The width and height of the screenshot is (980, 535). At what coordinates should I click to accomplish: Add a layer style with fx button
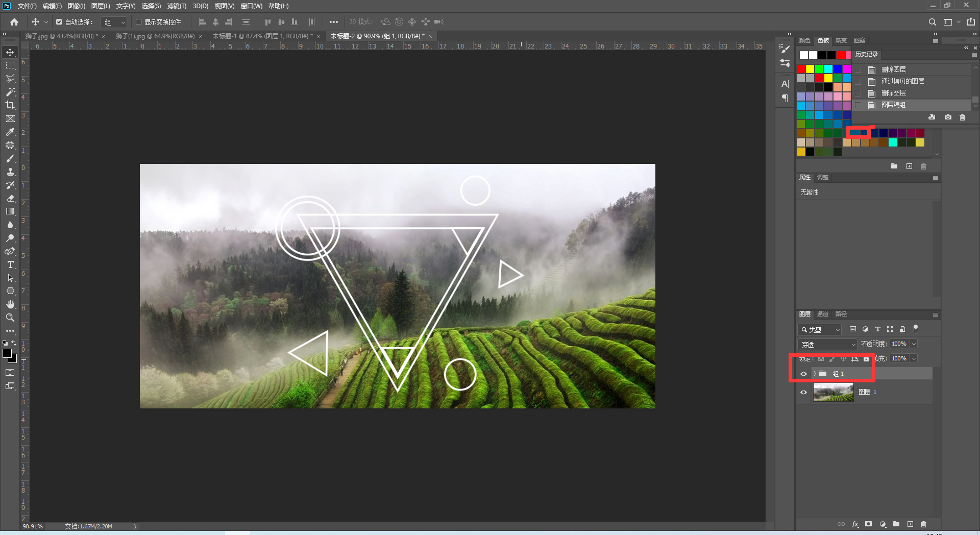point(855,524)
